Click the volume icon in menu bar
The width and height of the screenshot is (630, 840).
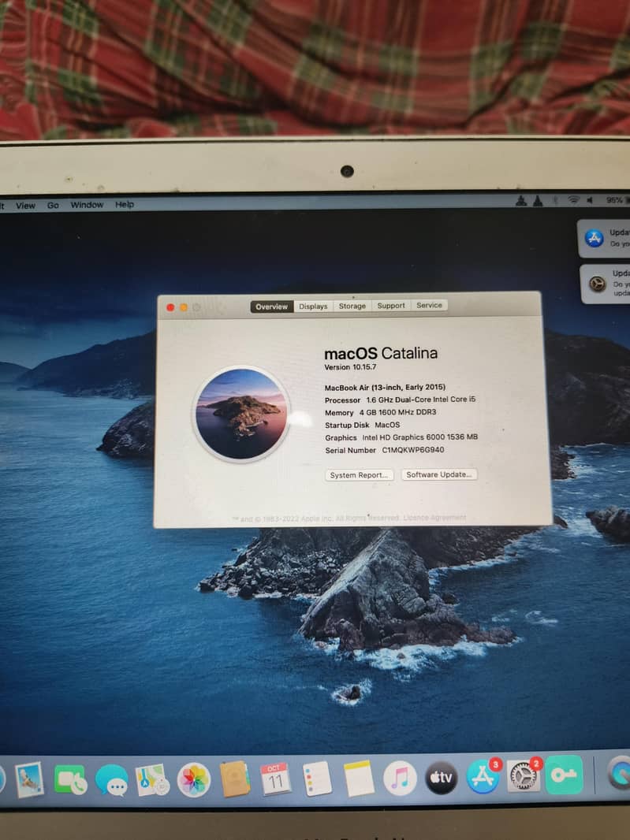pyautogui.click(x=590, y=200)
